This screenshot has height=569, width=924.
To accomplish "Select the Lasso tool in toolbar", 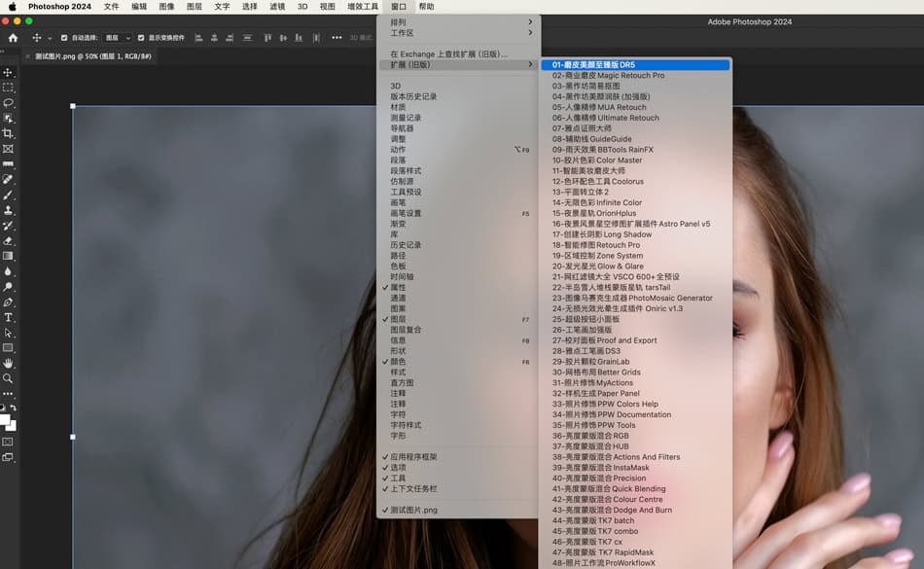I will click(8, 102).
